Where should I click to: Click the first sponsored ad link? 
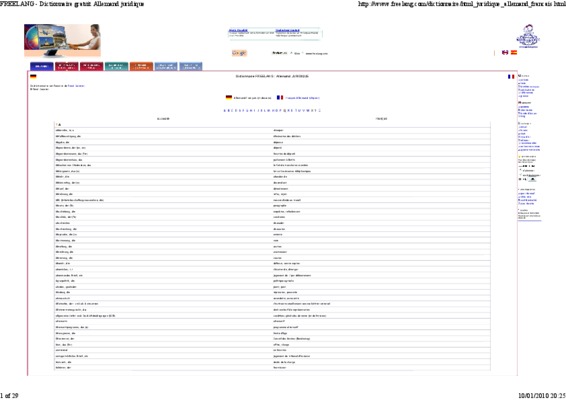point(238,31)
